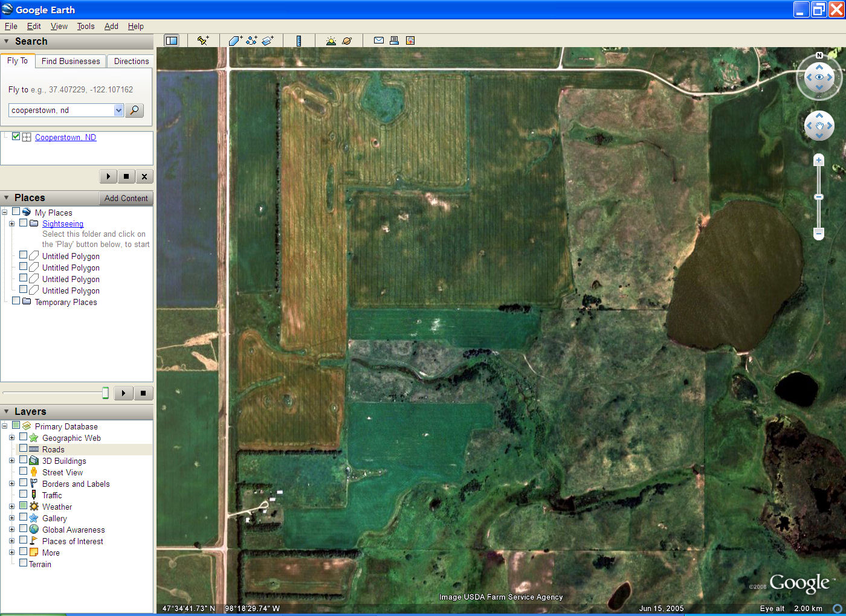The height and width of the screenshot is (616, 846).
Task: Select the Weather layer item
Action: (x=57, y=507)
